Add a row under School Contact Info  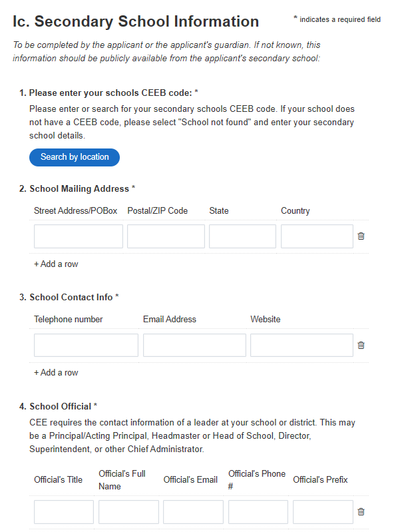(56, 373)
